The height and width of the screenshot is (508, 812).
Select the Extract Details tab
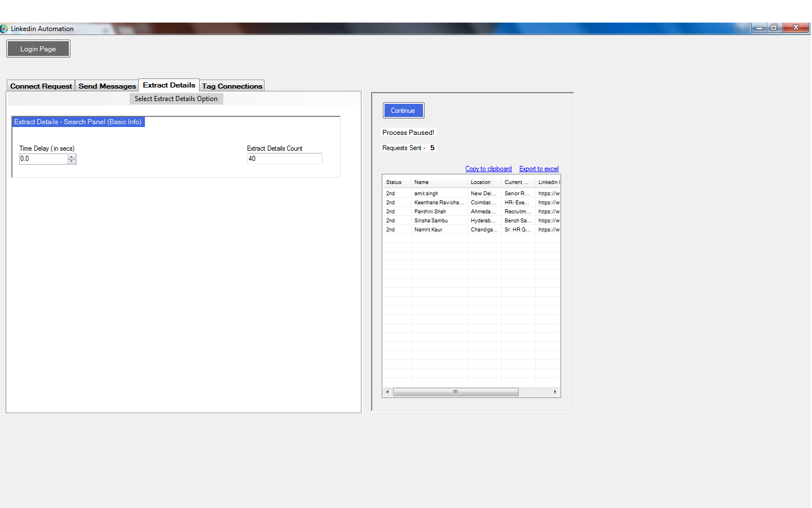(169, 85)
